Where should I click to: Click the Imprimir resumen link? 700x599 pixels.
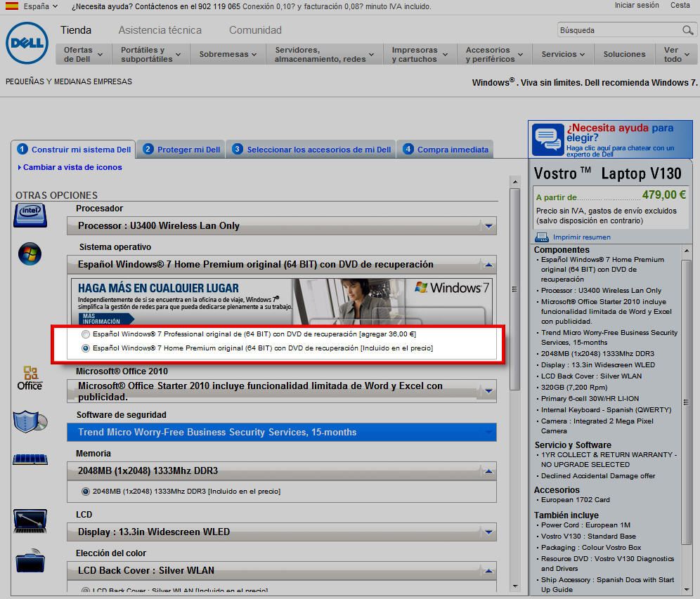click(581, 237)
